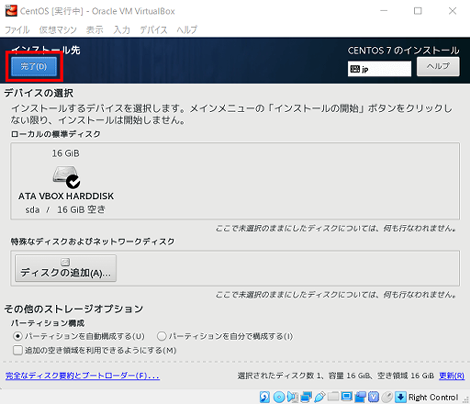The image size is (470, 404).
Task: Click the optical drive status icon
Action: tap(279, 397)
